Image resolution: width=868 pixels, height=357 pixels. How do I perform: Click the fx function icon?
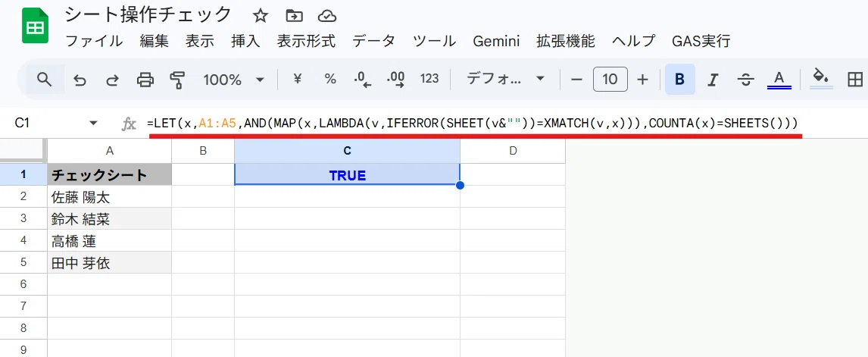pos(129,124)
